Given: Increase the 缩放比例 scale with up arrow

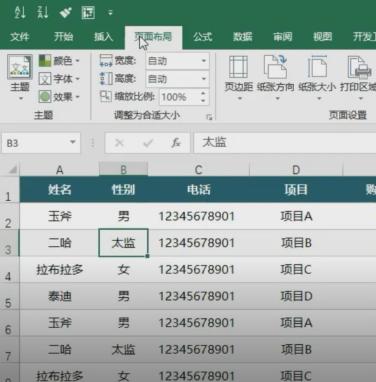Looking at the screenshot, I should [x=203, y=93].
